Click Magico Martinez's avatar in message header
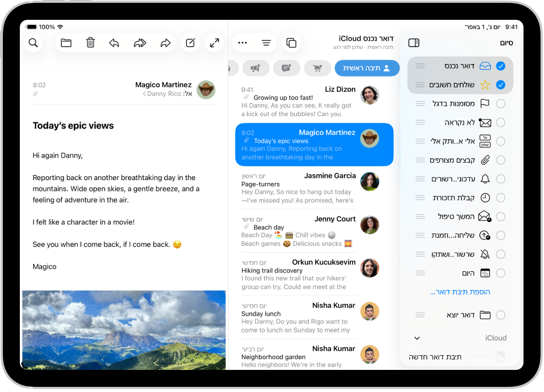Image resolution: width=544 pixels, height=392 pixels. (x=206, y=90)
